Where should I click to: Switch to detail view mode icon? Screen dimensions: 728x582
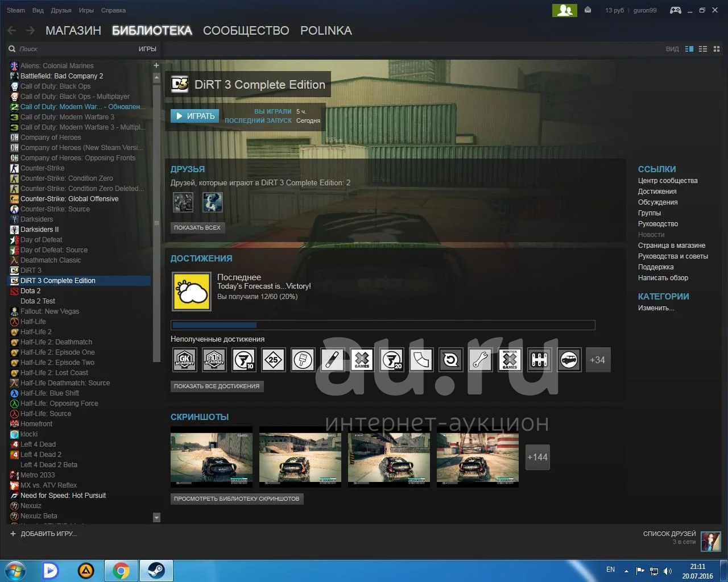click(x=689, y=49)
